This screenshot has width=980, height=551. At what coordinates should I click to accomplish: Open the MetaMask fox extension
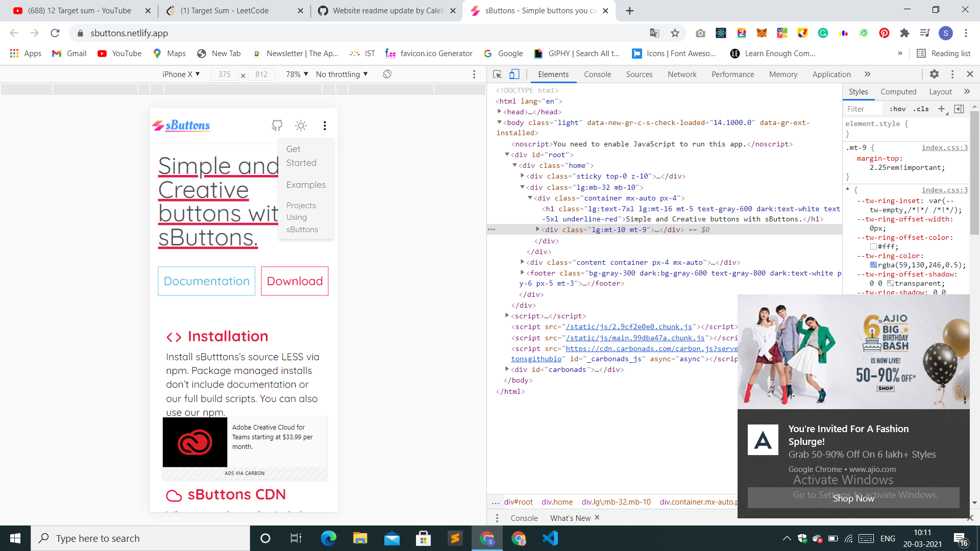(762, 33)
